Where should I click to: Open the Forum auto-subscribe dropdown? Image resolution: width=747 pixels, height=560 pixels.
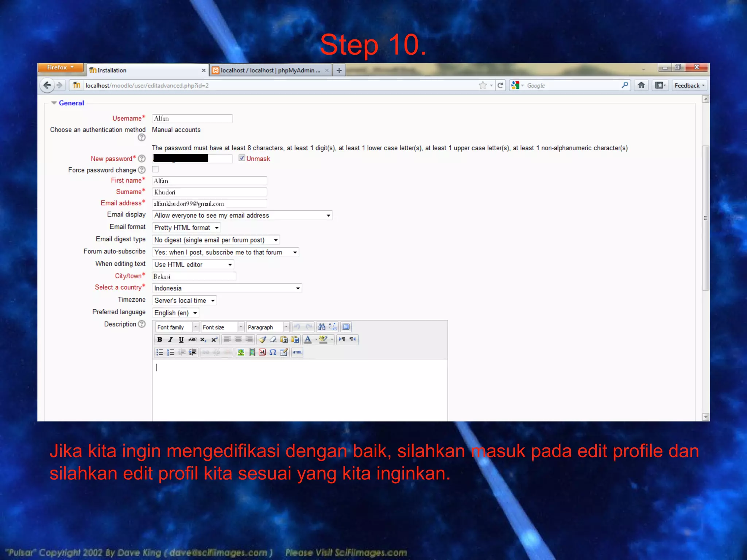pos(225,252)
